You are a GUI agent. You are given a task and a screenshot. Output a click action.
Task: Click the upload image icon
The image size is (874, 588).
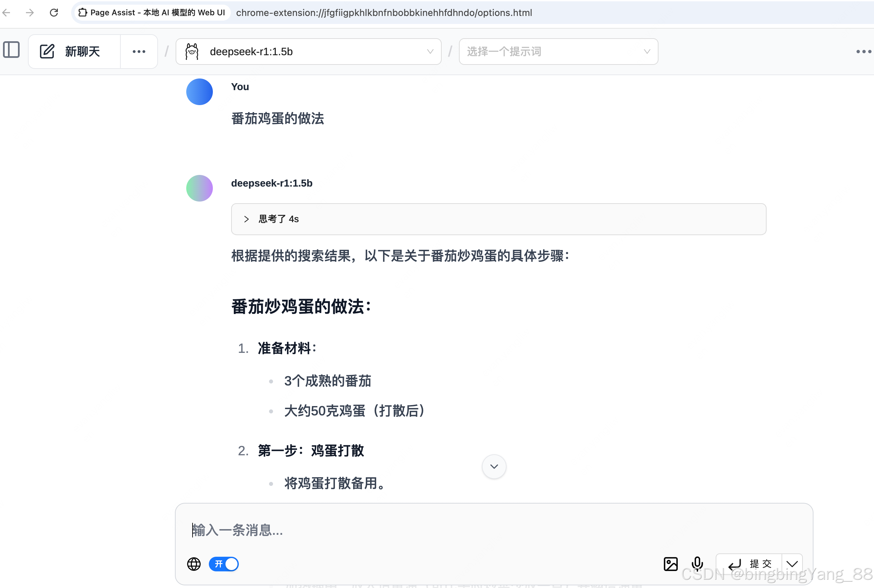tap(670, 564)
